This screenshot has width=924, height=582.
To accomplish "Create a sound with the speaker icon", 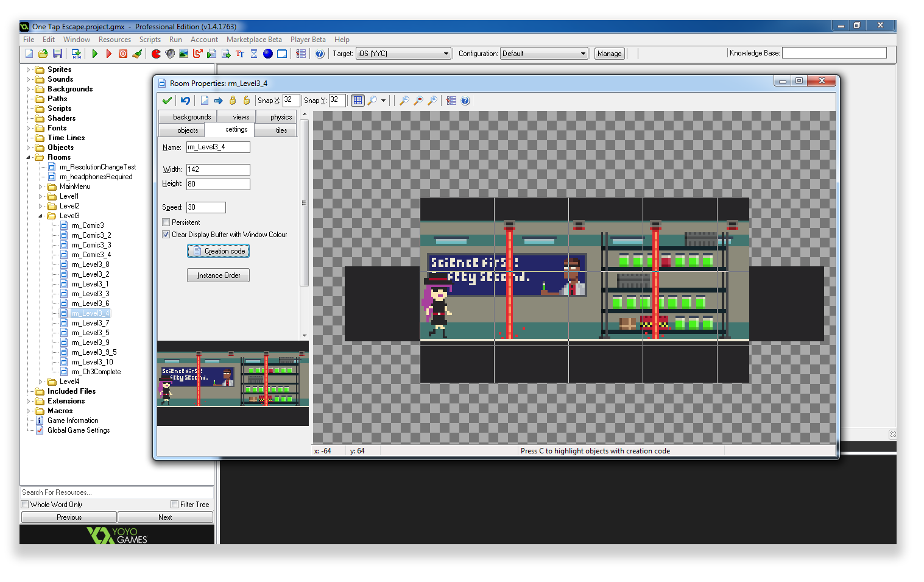I will 170,54.
